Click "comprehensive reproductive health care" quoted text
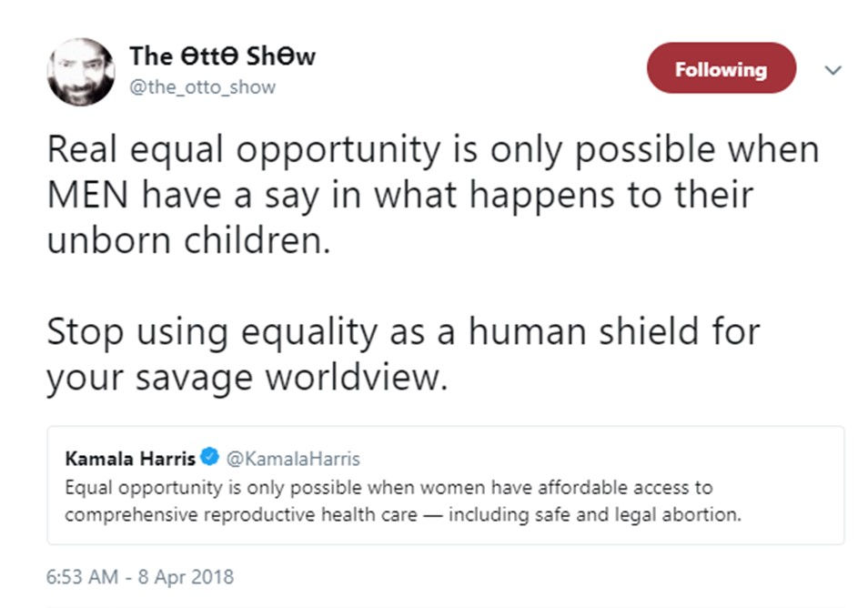The image size is (868, 608). (239, 513)
